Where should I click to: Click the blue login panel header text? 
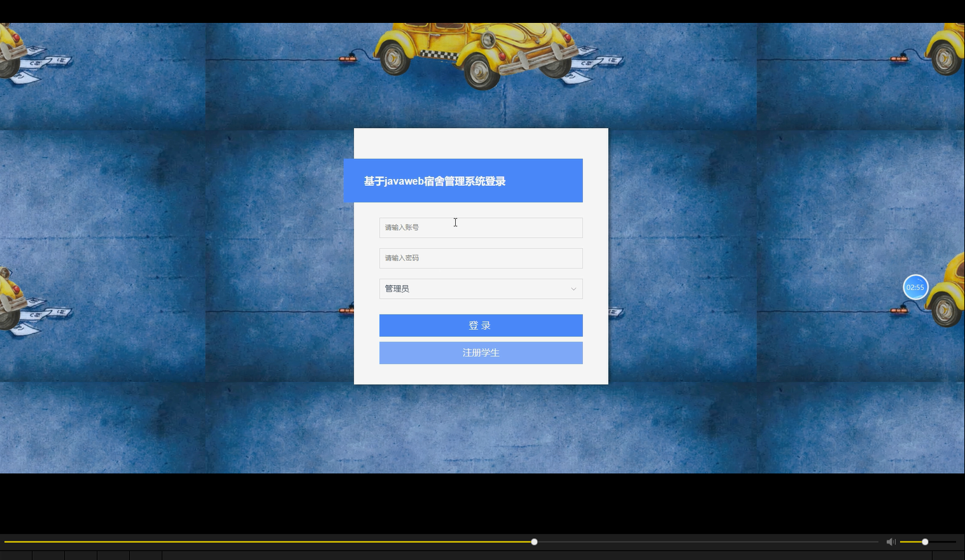pyautogui.click(x=435, y=181)
